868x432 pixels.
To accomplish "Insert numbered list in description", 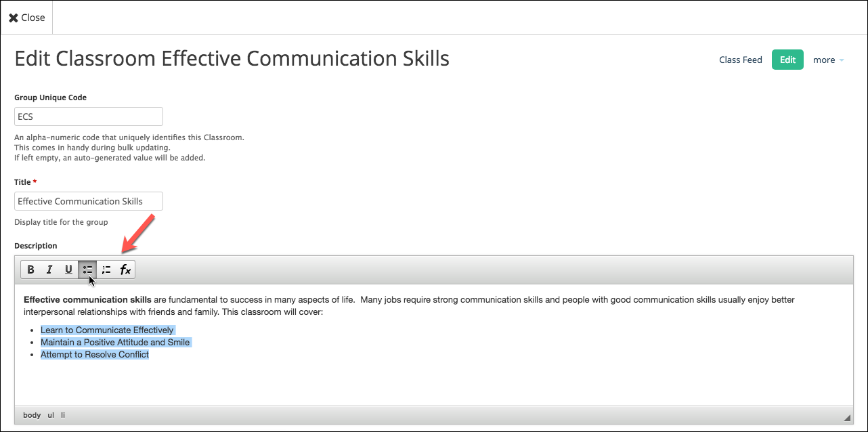I will (106, 269).
